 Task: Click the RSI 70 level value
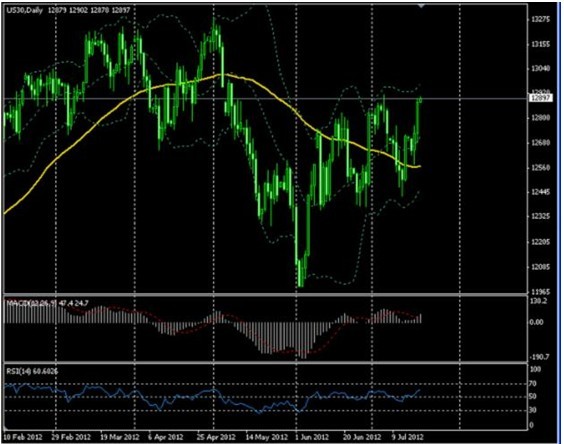(533, 384)
